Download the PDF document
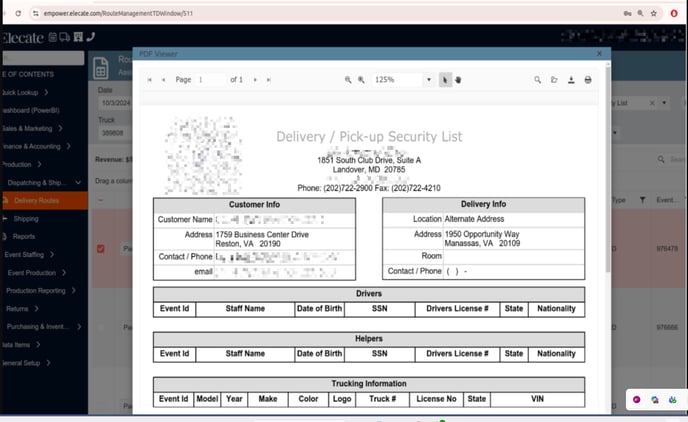688x422 pixels. pyautogui.click(x=570, y=79)
